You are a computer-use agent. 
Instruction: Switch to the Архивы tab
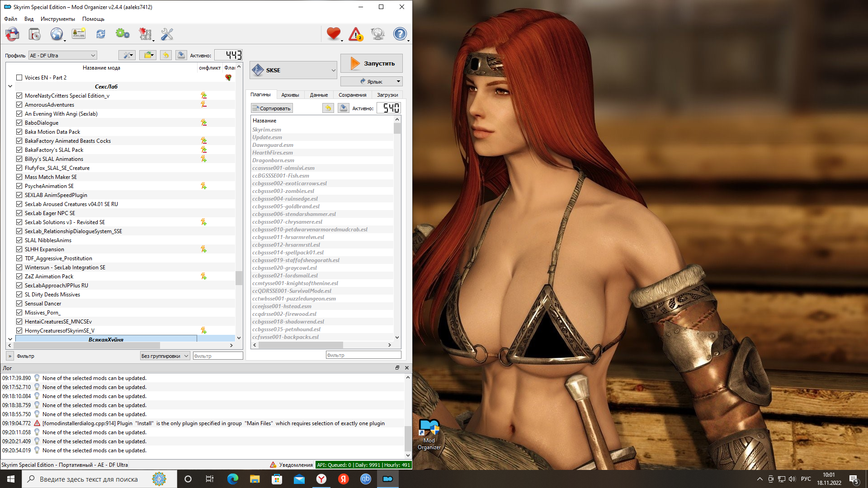click(290, 95)
